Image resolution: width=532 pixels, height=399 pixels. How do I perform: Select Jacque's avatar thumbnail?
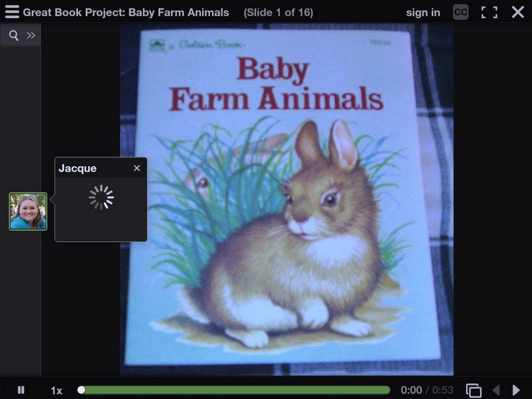28,211
